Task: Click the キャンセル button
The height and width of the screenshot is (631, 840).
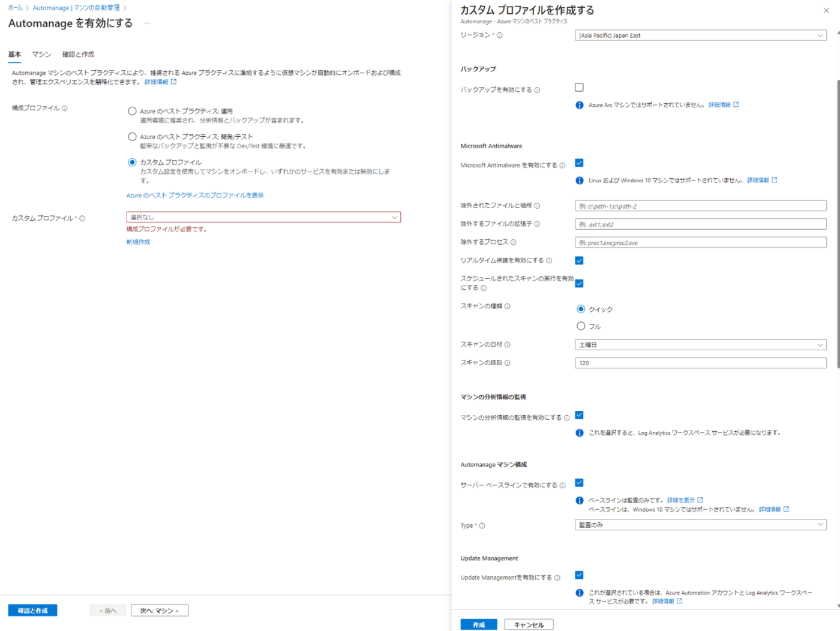Action: point(529,624)
